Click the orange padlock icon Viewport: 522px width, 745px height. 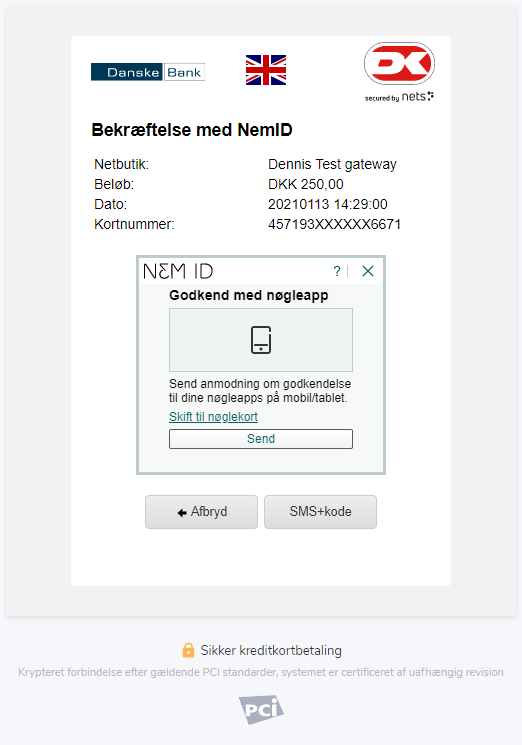[188, 650]
